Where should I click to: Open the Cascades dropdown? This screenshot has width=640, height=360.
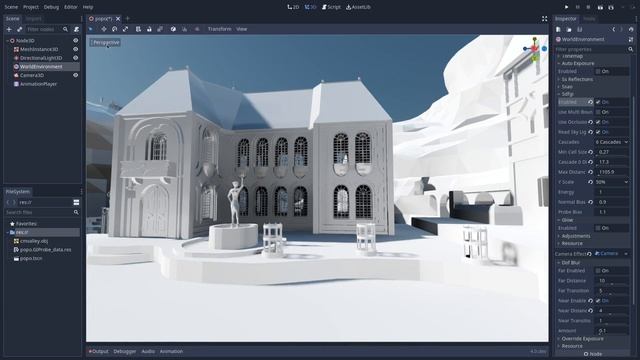[611, 142]
